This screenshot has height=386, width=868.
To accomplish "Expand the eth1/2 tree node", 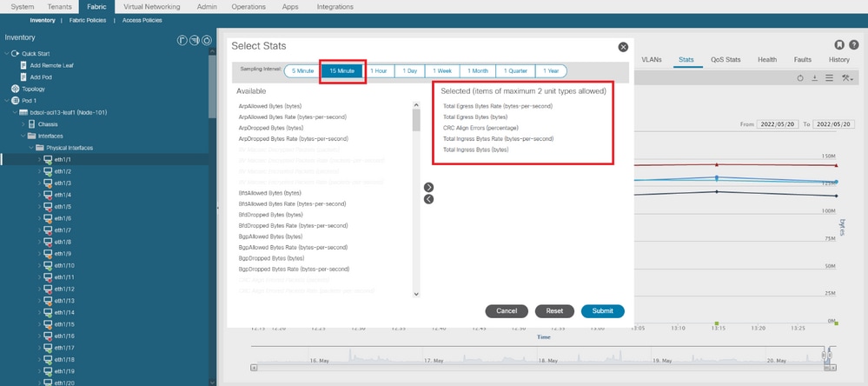I will 39,171.
